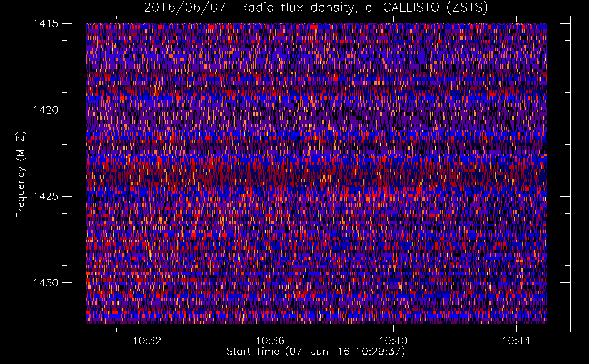Select the 'Start Time (07-Jun-16 10:29:37)' axis label

coord(316,352)
